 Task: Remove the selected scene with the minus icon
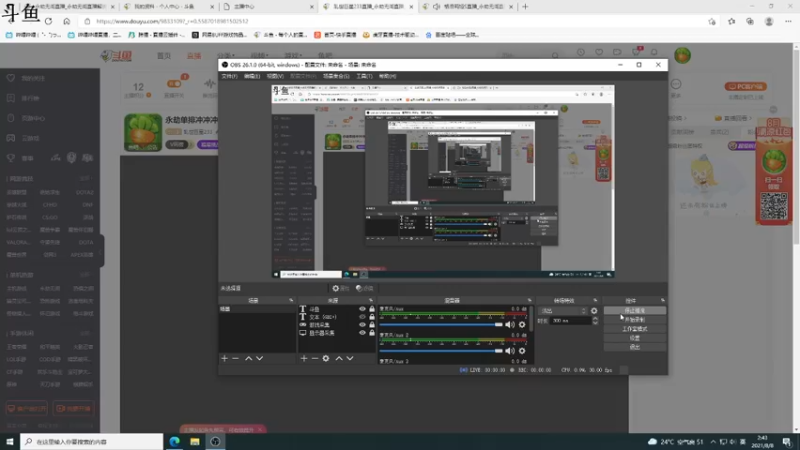point(235,358)
